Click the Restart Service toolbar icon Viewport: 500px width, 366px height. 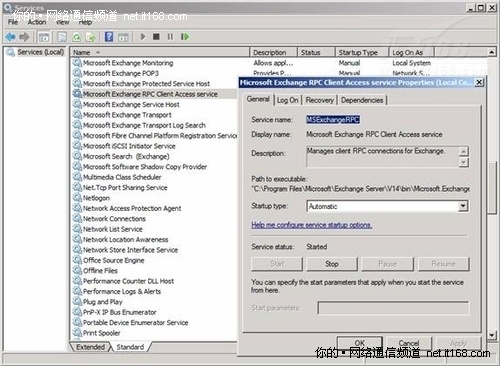pos(184,37)
